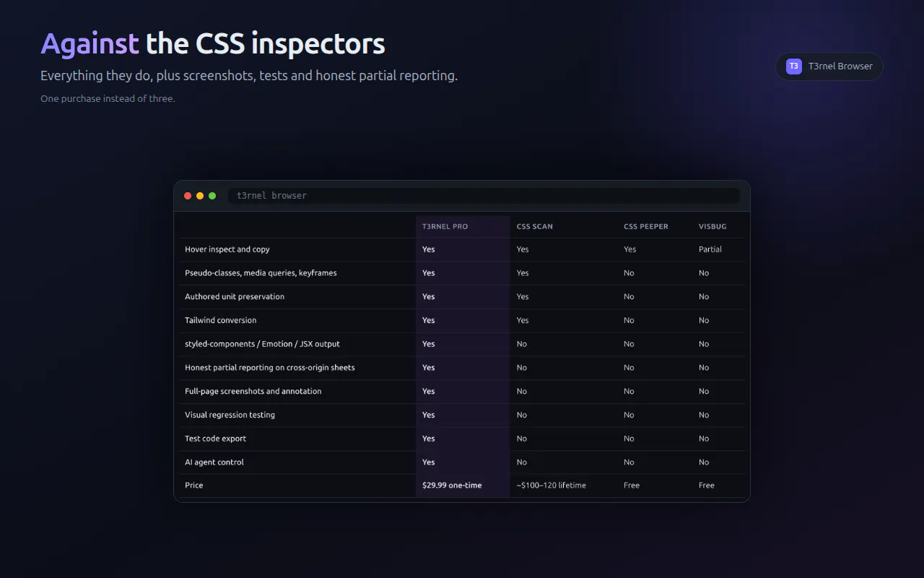Click CSS Scan's 'No' for Test code export
The height and width of the screenshot is (578, 924).
[x=522, y=439]
